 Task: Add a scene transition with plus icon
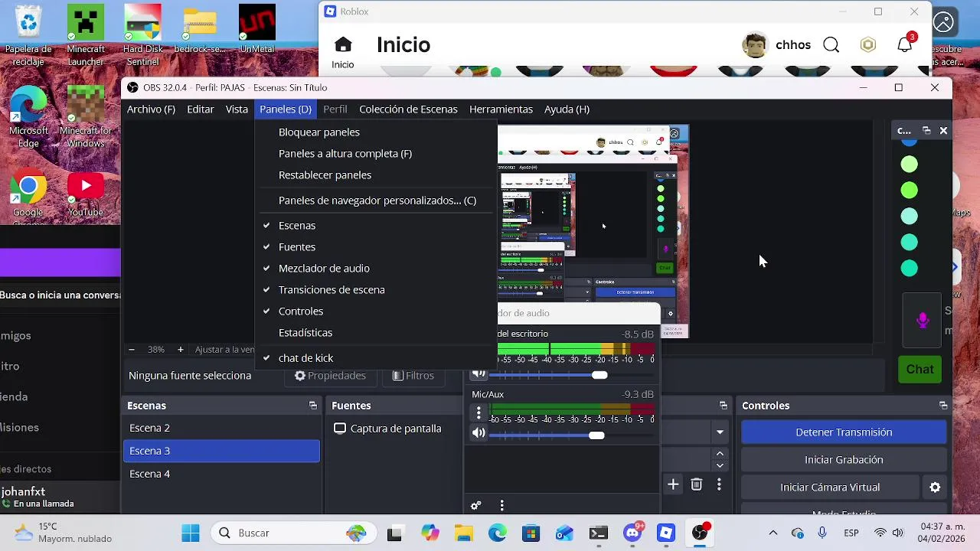pyautogui.click(x=673, y=484)
